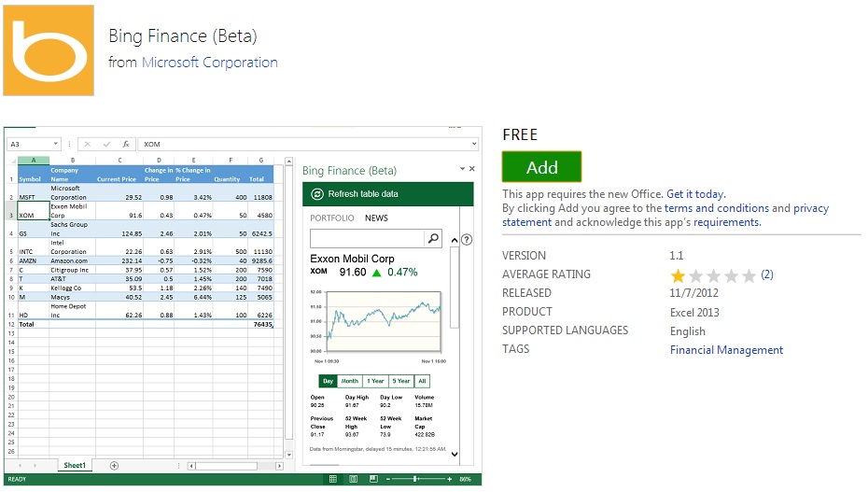Click the magnifier search icon
Viewport: 868px width, 492px height.
point(433,238)
